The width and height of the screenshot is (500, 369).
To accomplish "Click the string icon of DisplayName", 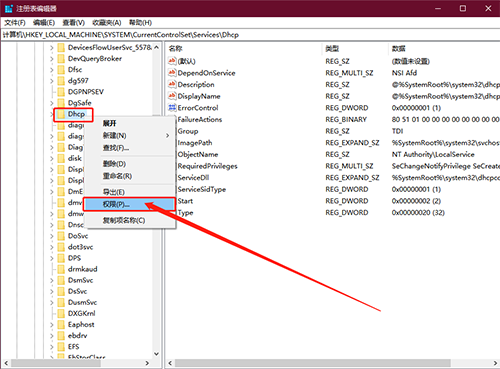I will click(172, 96).
